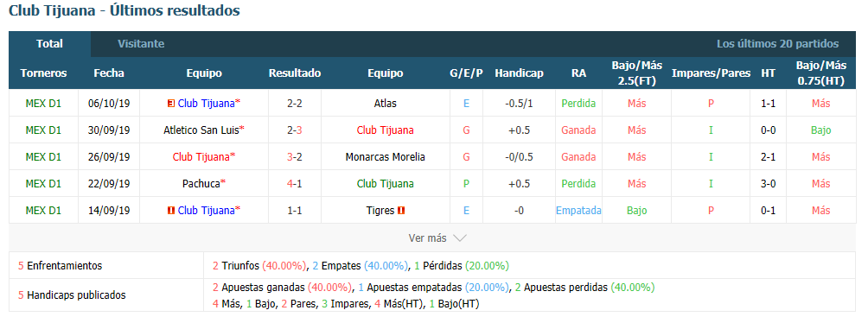Viewport: 868px width, 323px height.
Task: Click the Pachuca team name
Action: 201,184
